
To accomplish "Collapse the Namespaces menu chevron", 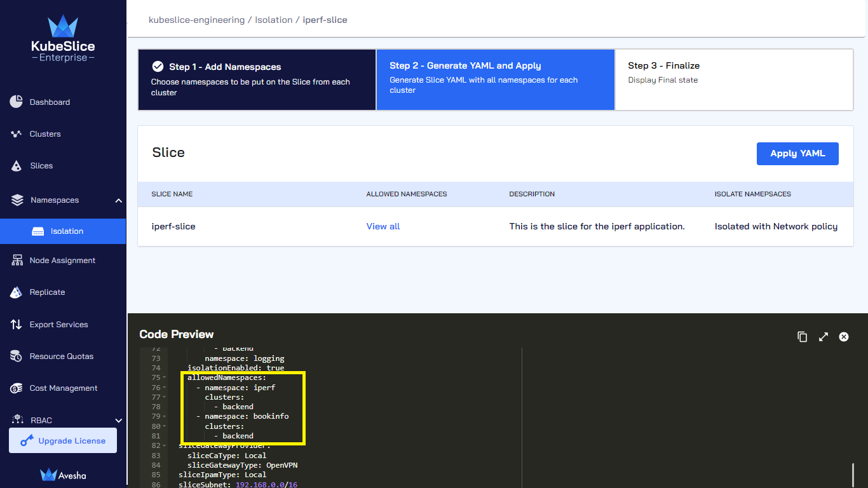I will point(119,201).
